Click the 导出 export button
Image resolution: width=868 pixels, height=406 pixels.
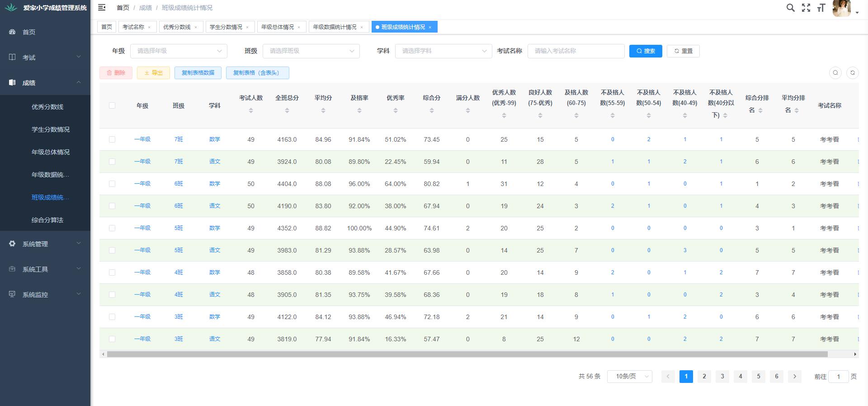pos(153,73)
